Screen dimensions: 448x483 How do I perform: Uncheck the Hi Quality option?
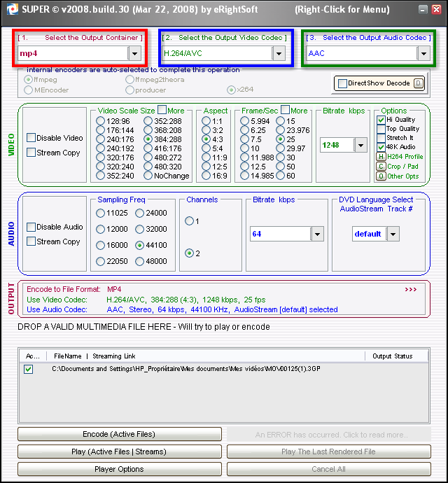[381, 120]
